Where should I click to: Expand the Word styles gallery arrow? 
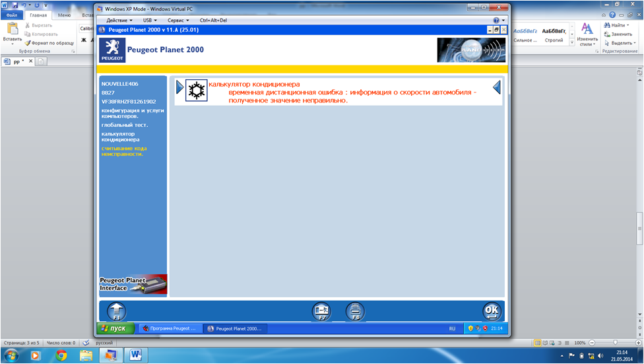coord(571,42)
